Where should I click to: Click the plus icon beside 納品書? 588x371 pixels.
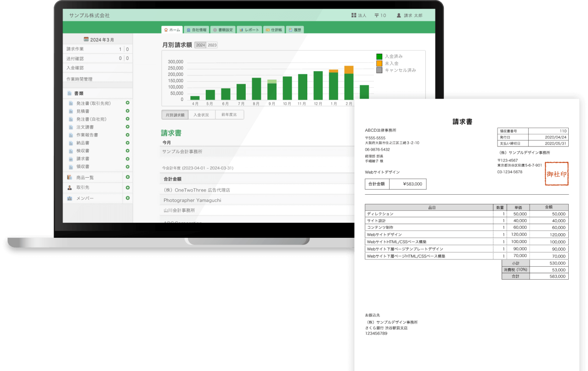127,143
